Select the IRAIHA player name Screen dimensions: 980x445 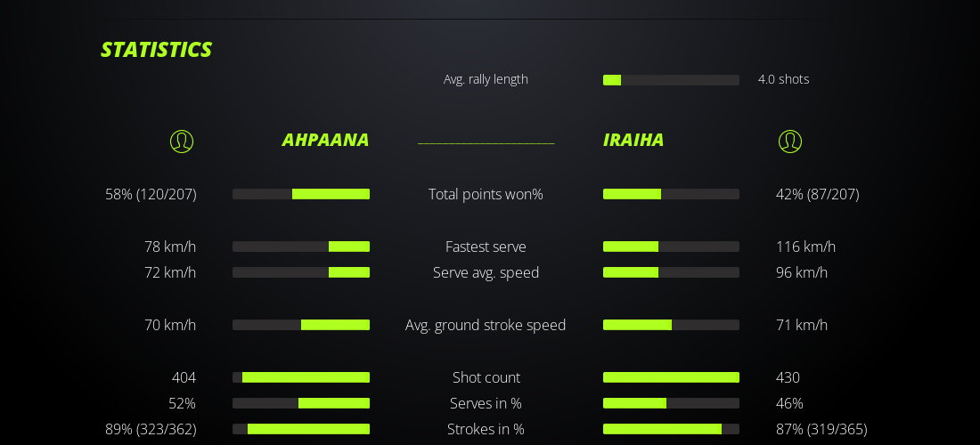pyautogui.click(x=633, y=140)
